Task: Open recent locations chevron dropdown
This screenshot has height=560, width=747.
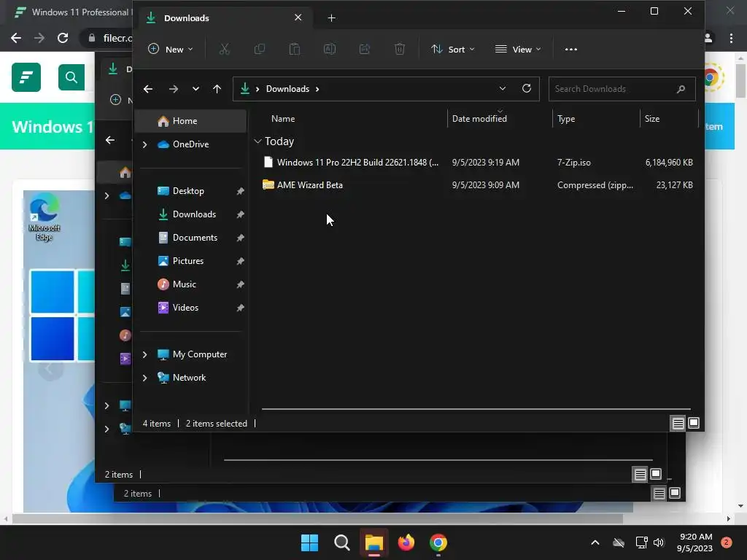Action: pos(196,88)
